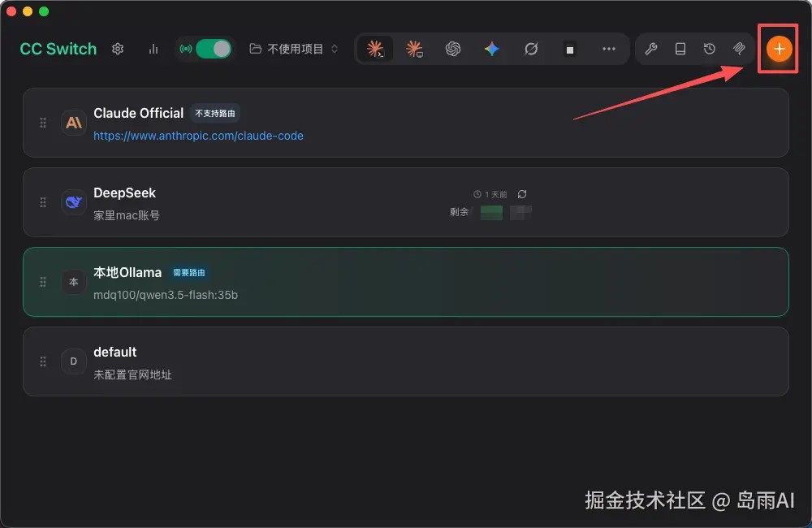The width and height of the screenshot is (812, 528).
Task: Open settings via the gear icon
Action: 118,49
